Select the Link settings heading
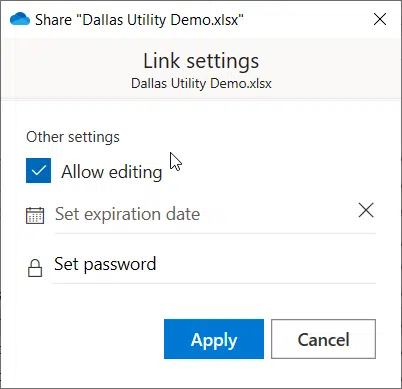Screen dimensions: 402x389 tap(201, 61)
